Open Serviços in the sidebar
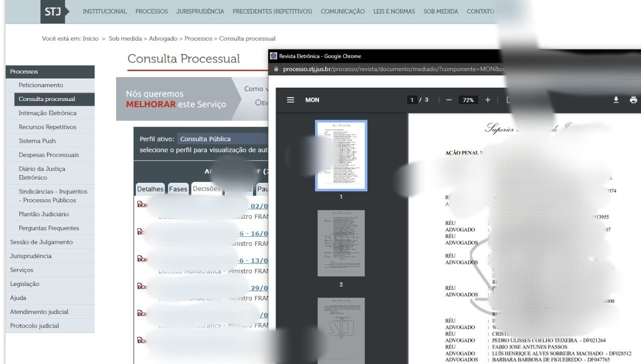The height and width of the screenshot is (364, 641). point(50,270)
